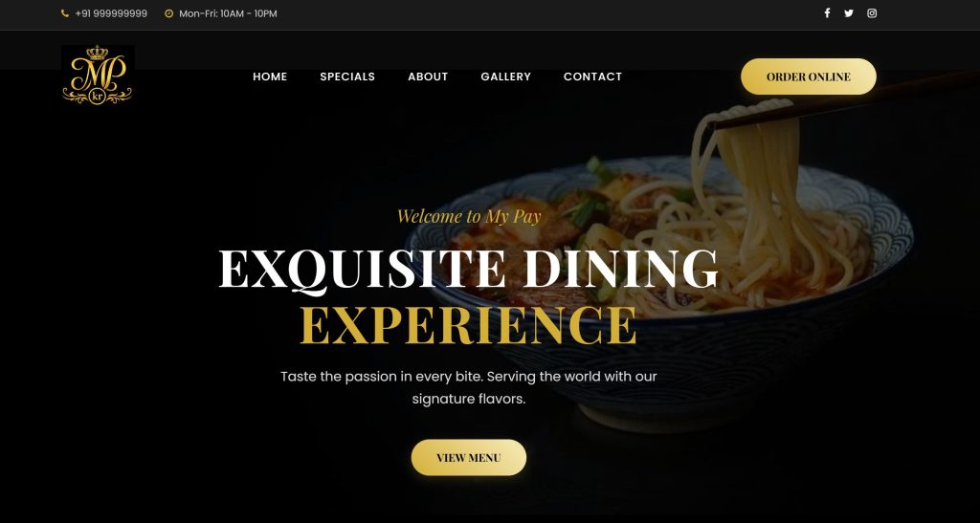Open the CONTACT nav item
Image resolution: width=980 pixels, height=523 pixels.
click(x=592, y=76)
